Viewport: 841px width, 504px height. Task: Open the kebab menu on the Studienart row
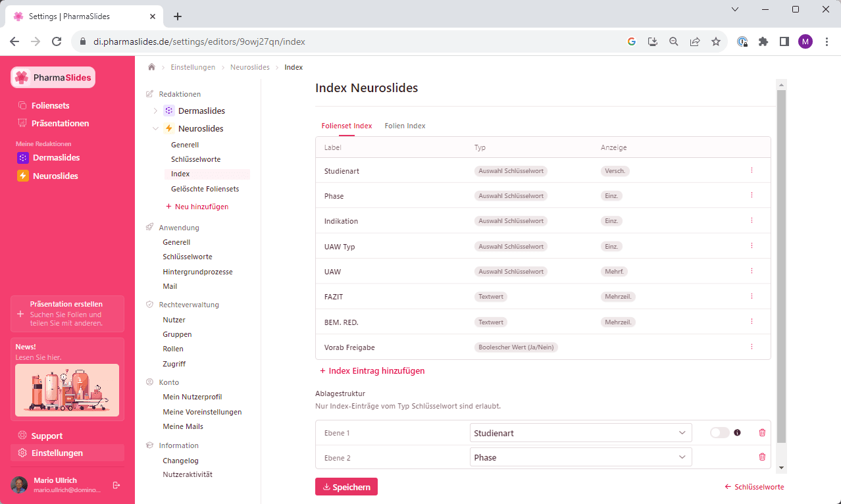point(752,170)
